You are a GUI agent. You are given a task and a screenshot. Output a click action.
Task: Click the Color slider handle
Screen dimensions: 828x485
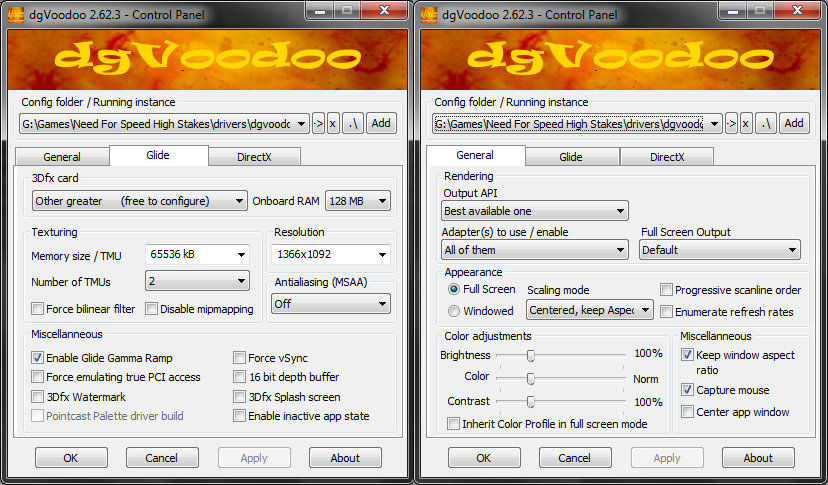[531, 379]
